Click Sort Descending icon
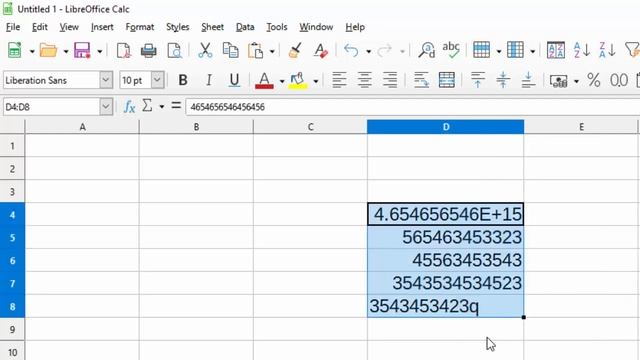Screen dimensions: 640x360 pos(607,50)
